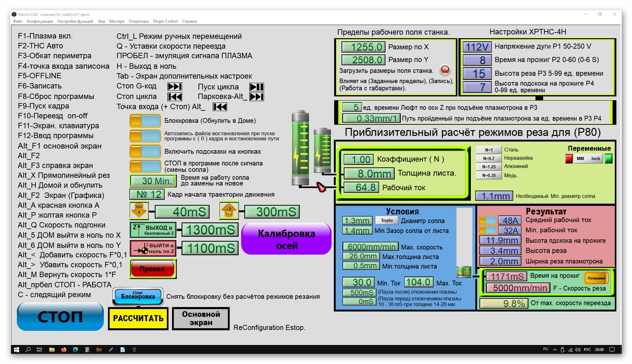Click the red LED to load field sizes
The width and height of the screenshot is (632, 364).
coord(445,70)
